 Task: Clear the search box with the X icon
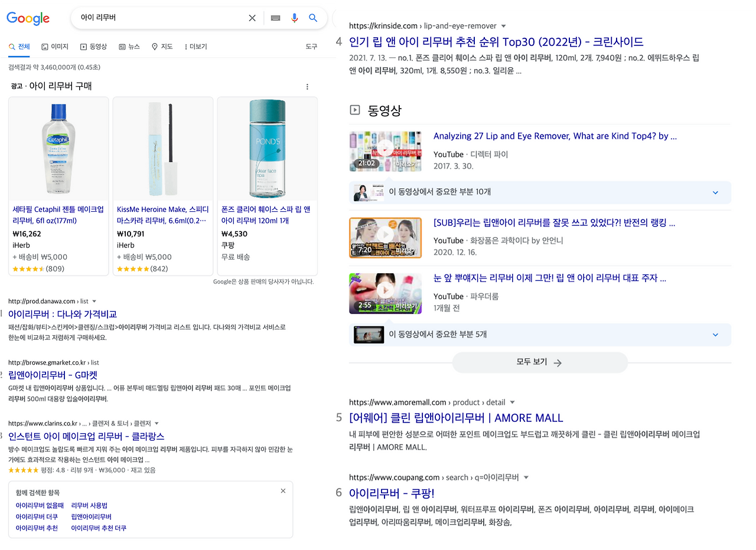coord(252,18)
